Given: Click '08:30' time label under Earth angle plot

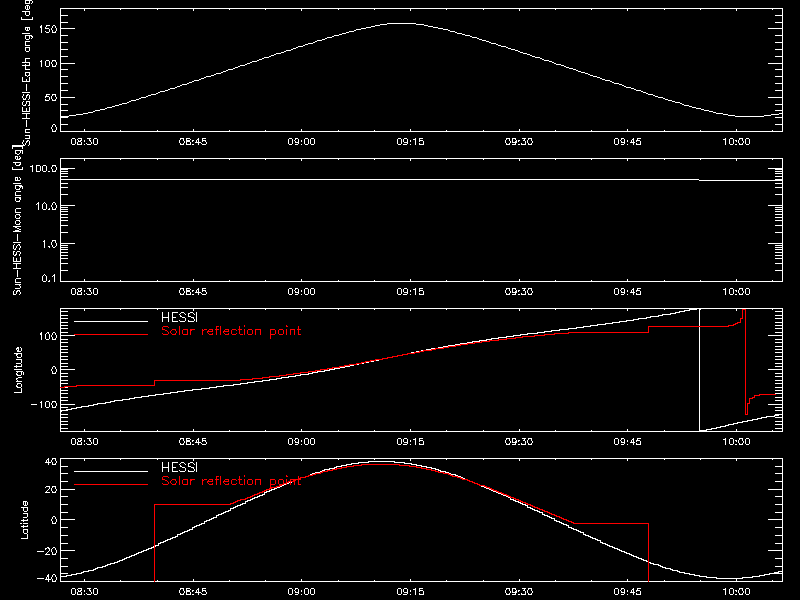Looking at the screenshot, I should [x=84, y=142].
